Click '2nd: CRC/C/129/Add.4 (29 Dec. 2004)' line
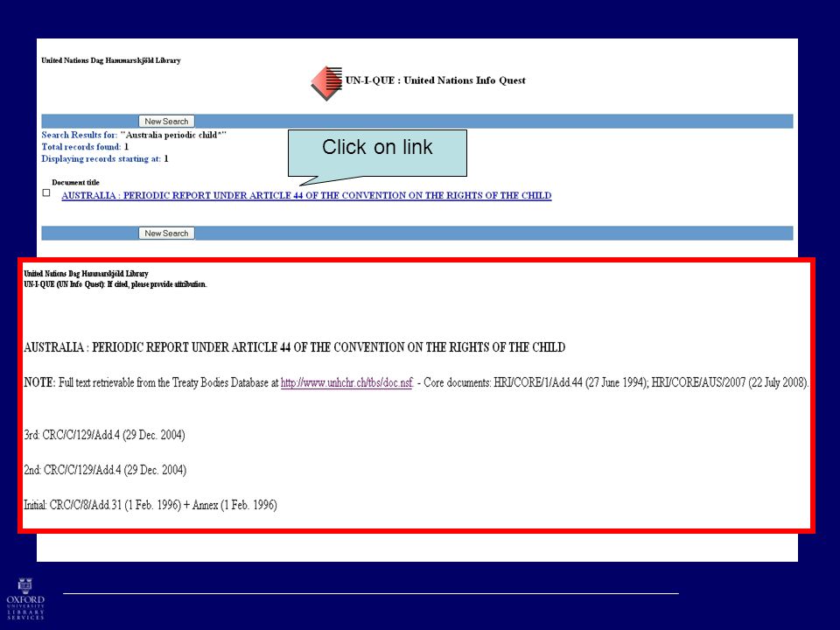 pyautogui.click(x=105, y=470)
